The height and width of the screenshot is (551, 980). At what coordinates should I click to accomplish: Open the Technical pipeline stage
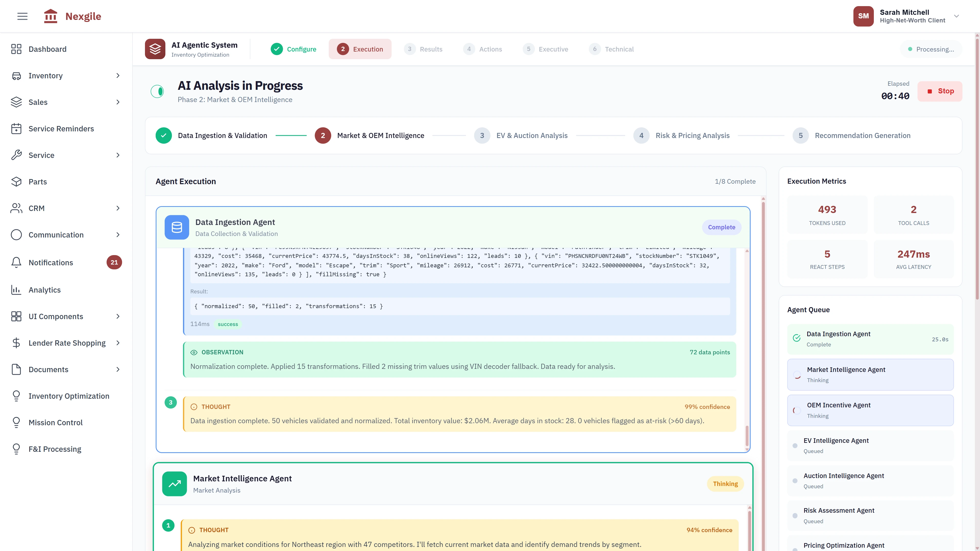[x=611, y=49]
